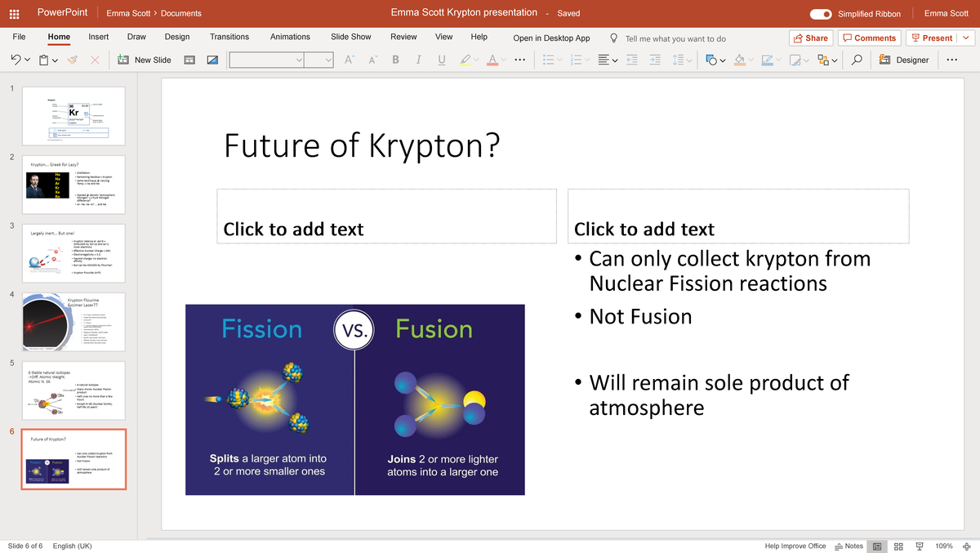Click the Share button
The width and height of the screenshot is (980, 553).
click(x=811, y=38)
